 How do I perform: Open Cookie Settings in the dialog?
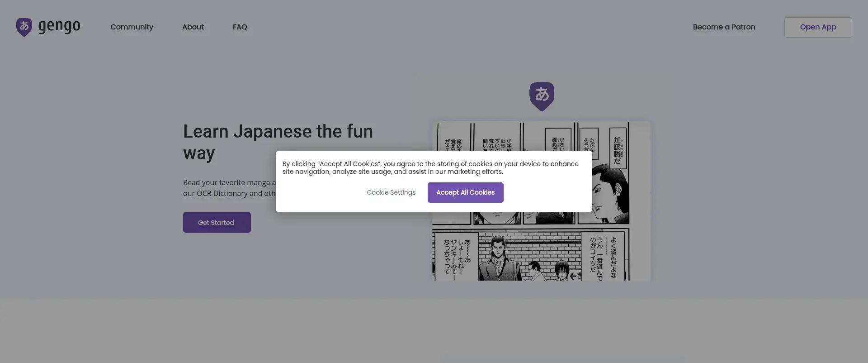coord(391,192)
